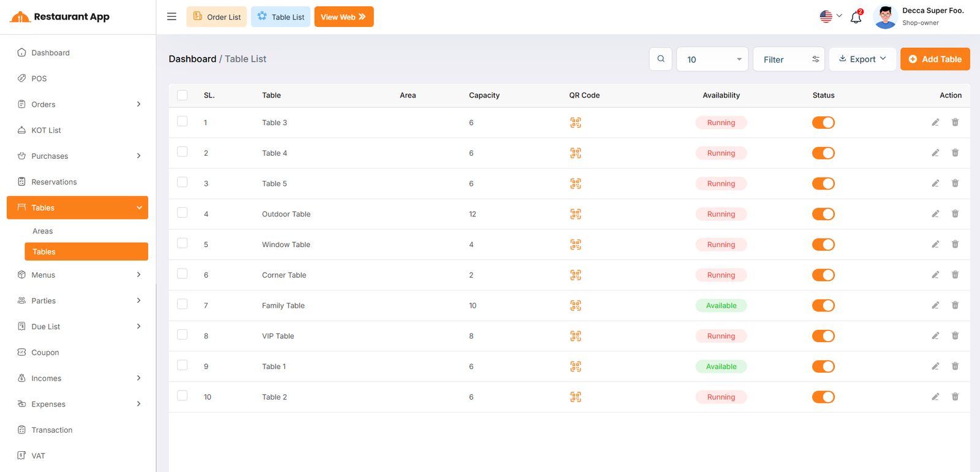The width and height of the screenshot is (980, 472).
Task: Select the checkbox for Table 4
Action: [x=182, y=152]
